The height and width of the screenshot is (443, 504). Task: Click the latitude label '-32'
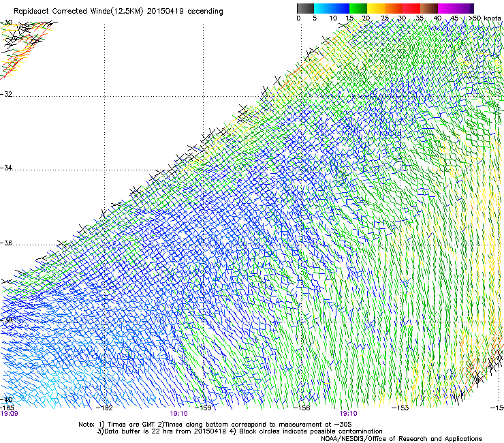pyautogui.click(x=6, y=94)
